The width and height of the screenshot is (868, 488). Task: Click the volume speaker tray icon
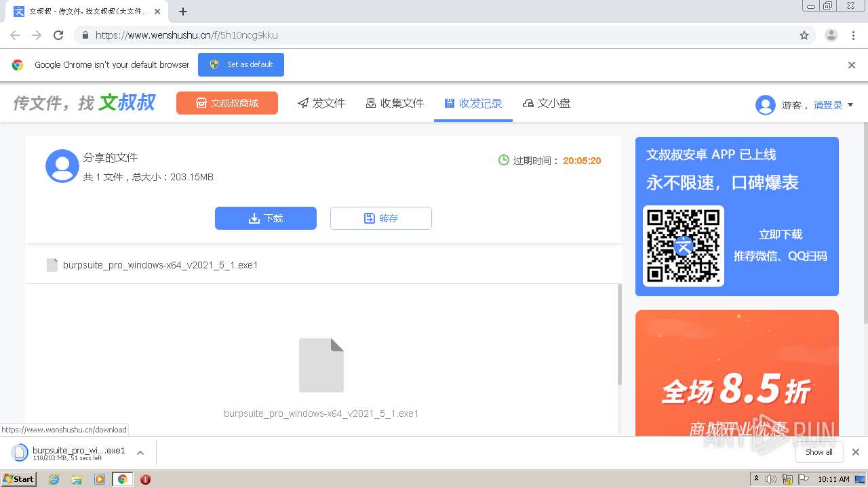pyautogui.click(x=771, y=479)
